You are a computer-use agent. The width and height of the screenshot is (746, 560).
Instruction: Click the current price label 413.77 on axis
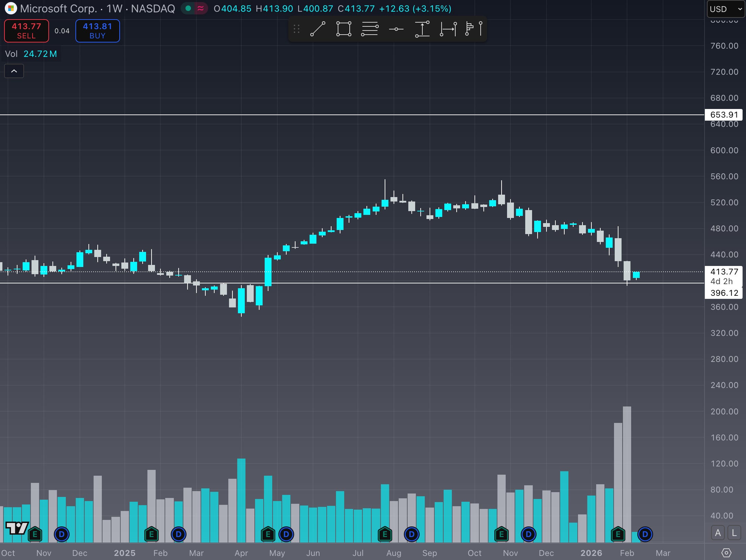[x=724, y=272]
